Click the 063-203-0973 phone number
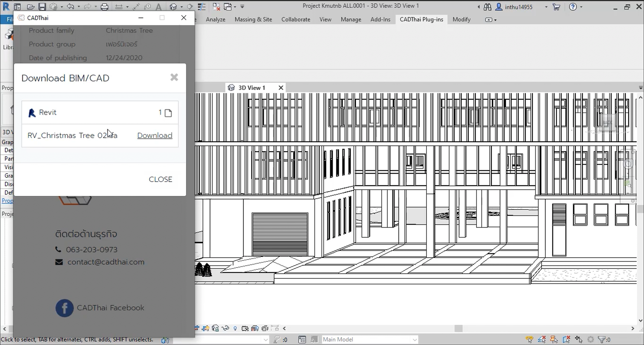This screenshot has height=345, width=644. [91, 250]
